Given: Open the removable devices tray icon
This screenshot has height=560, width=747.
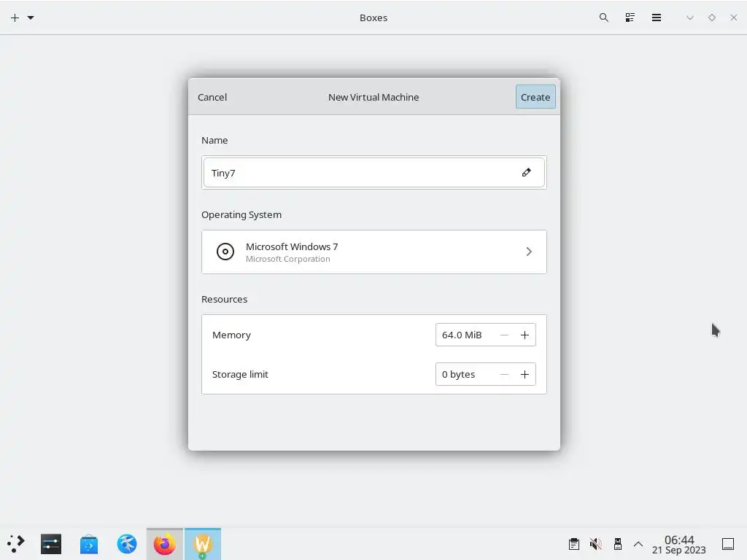Looking at the screenshot, I should click(617, 544).
